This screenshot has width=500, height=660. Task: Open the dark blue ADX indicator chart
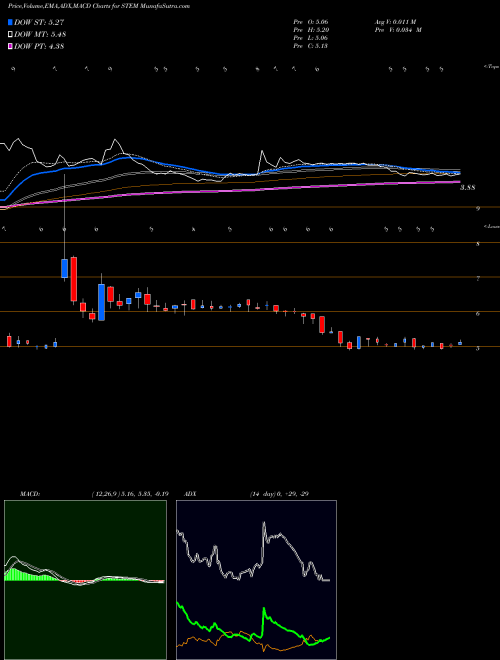click(x=256, y=580)
